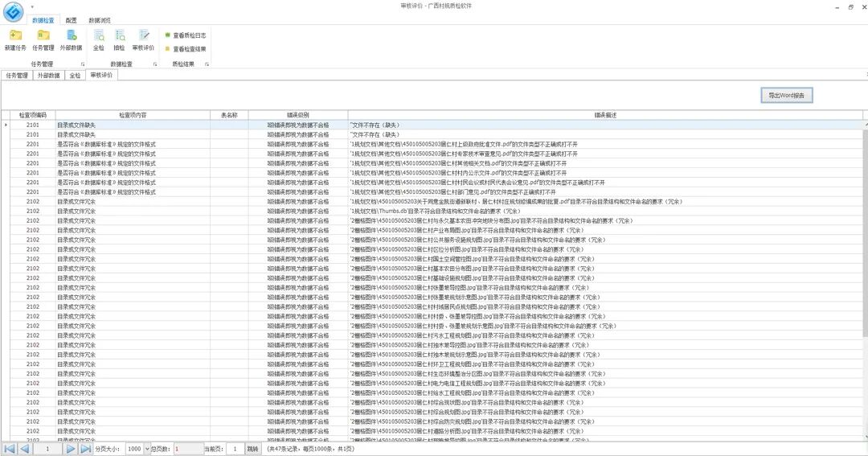Screen dimensions: 868x456
Task: Click the 当前页 input field
Action: click(x=235, y=449)
